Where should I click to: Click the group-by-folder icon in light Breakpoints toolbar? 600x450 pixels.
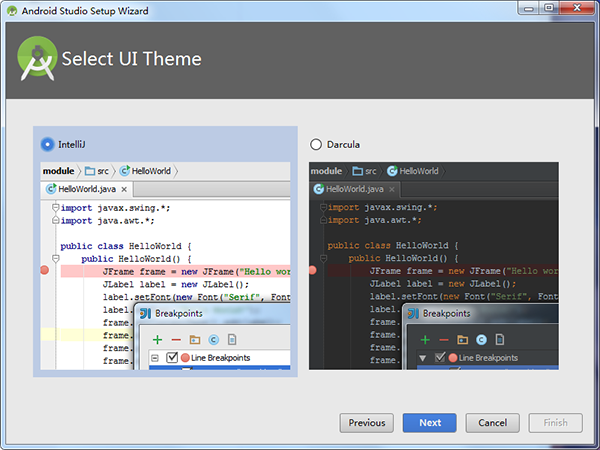pos(195,340)
